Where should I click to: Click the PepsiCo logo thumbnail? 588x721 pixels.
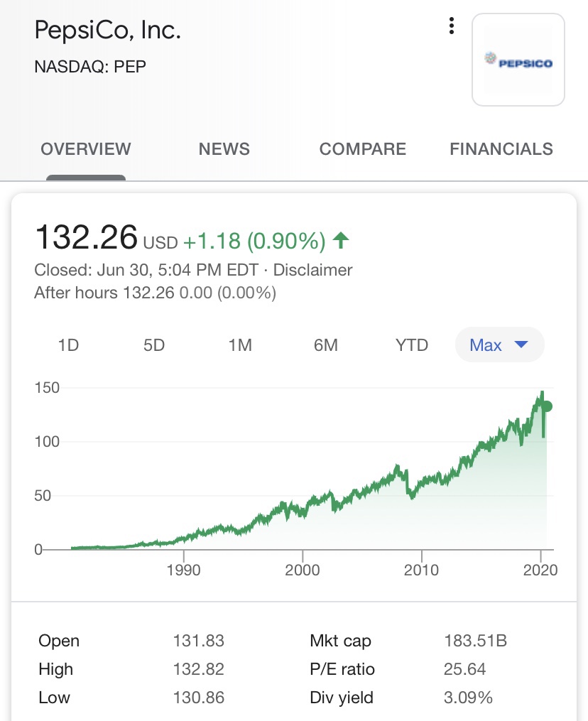518,60
